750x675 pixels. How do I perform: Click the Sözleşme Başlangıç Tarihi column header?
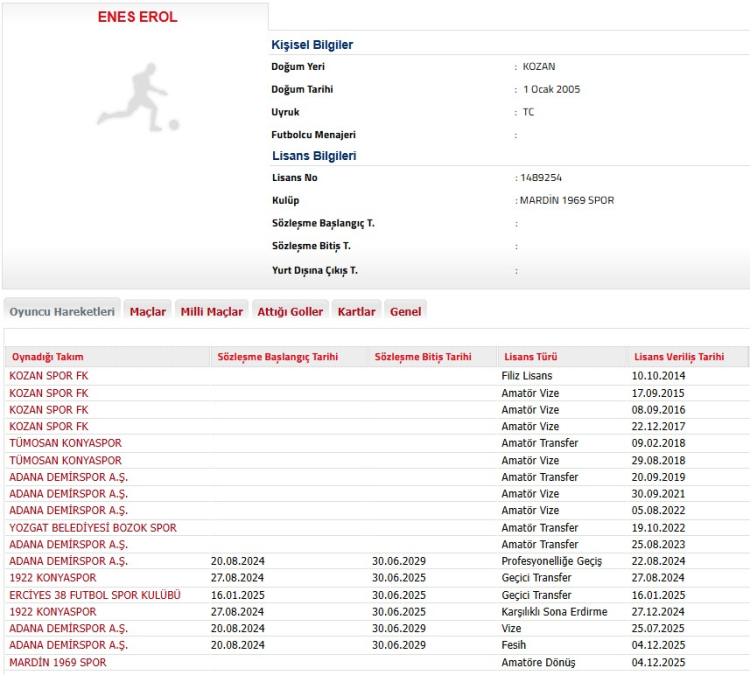277,357
